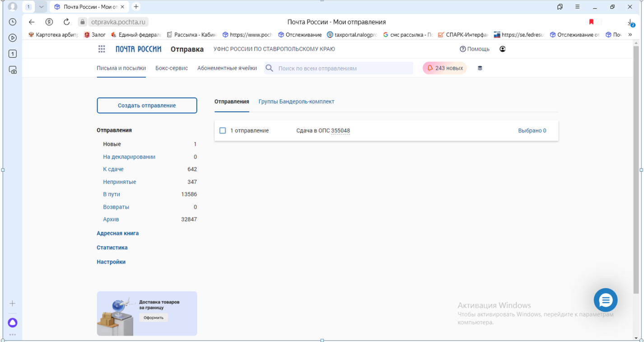The image size is (644, 342).
Task: Click the user profile account icon
Action: [x=502, y=49]
